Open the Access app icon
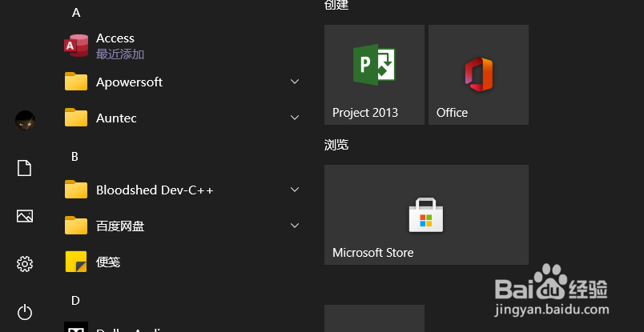Image resolution: width=644 pixels, height=332 pixels. [x=76, y=46]
